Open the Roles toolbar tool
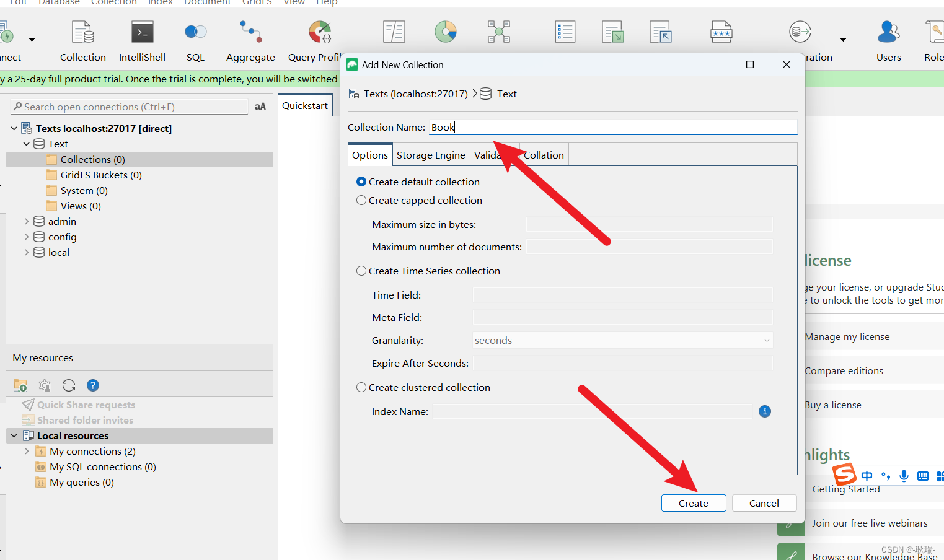The width and height of the screenshot is (944, 560). coord(934,42)
